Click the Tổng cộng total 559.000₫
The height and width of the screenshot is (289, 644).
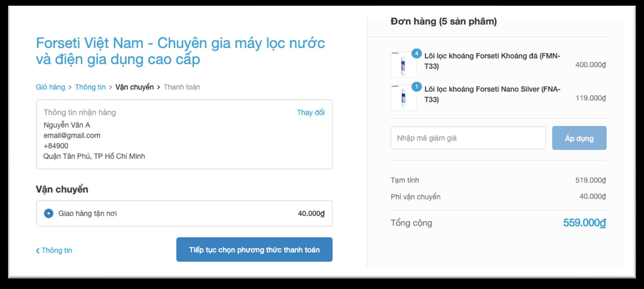585,223
